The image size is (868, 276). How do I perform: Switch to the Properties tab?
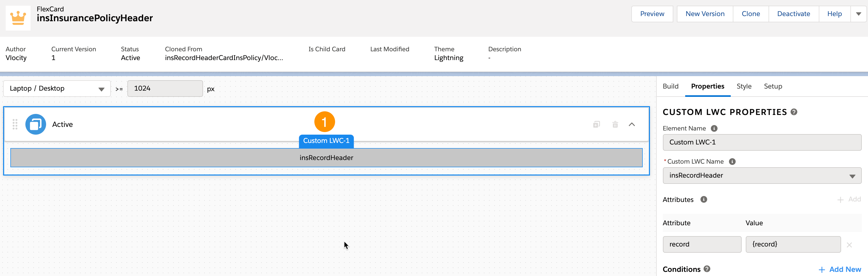[x=708, y=86]
